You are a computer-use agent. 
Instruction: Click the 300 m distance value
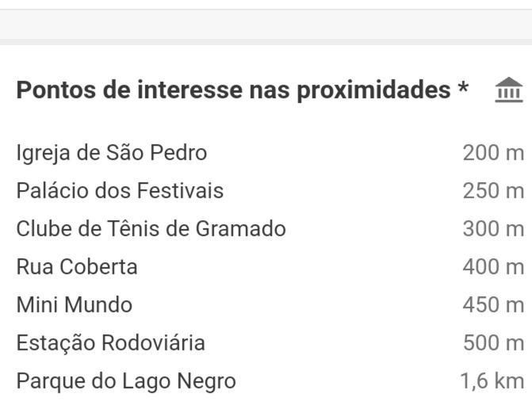point(493,228)
